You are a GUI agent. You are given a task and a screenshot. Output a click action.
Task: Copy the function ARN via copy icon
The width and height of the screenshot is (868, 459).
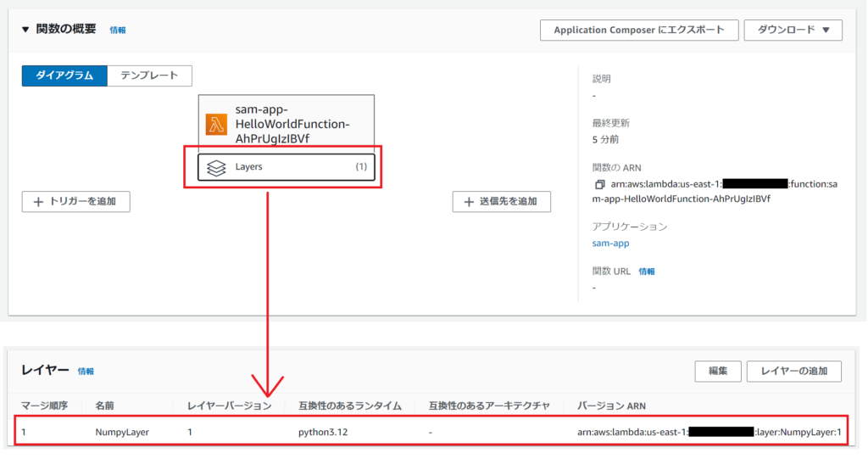click(599, 184)
